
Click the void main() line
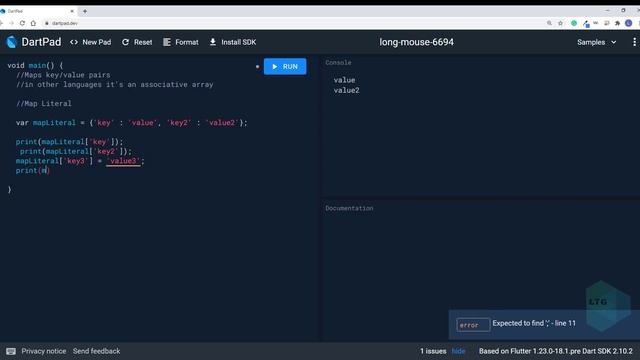(35, 65)
